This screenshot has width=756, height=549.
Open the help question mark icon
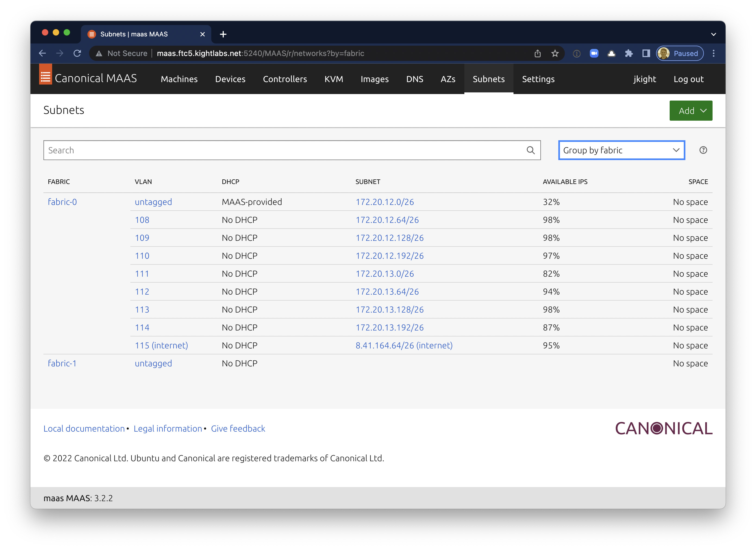[x=703, y=150]
